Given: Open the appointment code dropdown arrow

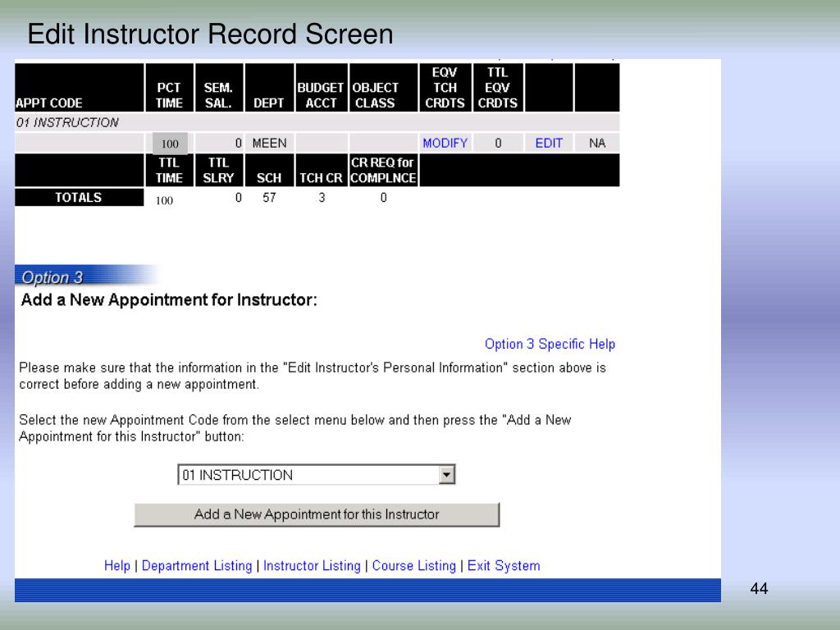Looking at the screenshot, I should tap(446, 475).
